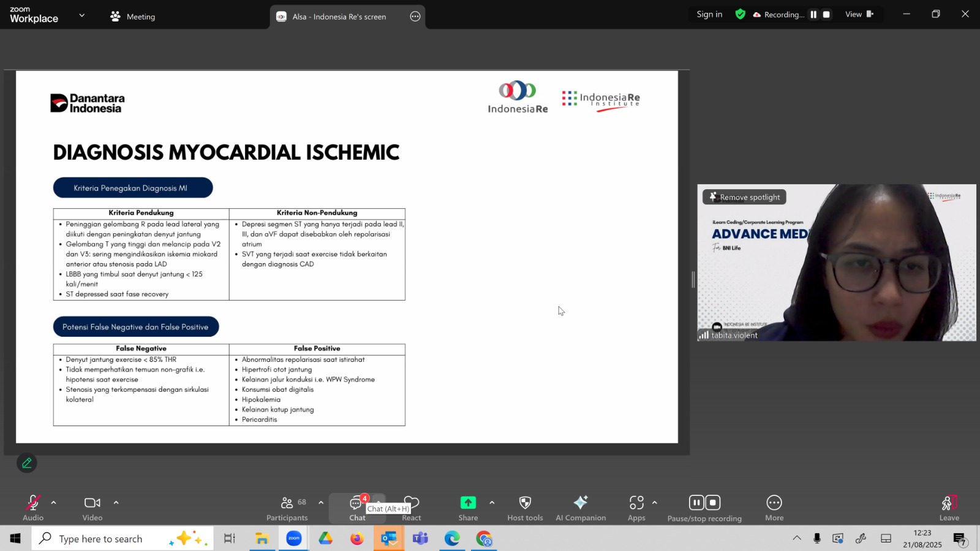Open the Zoom Workplace dropdown chevron
Viewport: 980px width, 551px height.
[x=81, y=15]
